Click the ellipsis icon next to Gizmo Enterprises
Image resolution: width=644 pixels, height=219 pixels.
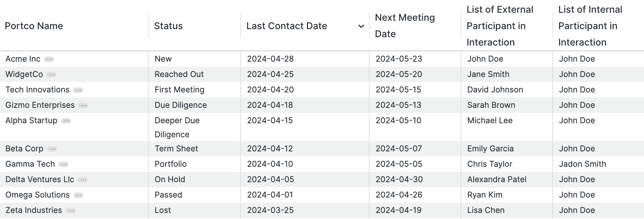click(83, 105)
